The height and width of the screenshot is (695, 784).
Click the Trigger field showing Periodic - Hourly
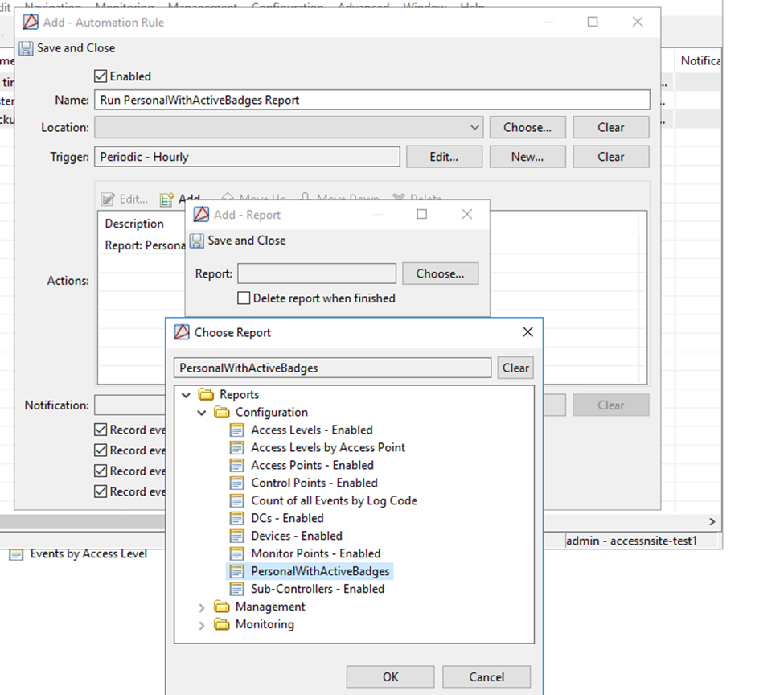tap(247, 157)
